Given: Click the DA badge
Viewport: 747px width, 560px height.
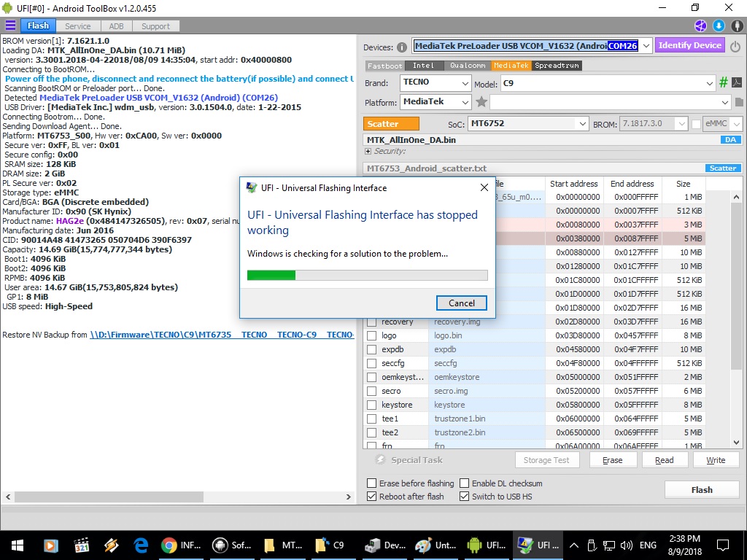Looking at the screenshot, I should (x=730, y=139).
